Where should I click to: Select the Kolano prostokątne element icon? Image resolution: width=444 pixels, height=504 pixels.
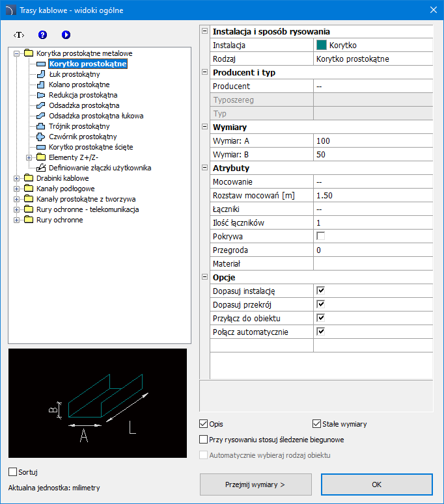pos(41,85)
